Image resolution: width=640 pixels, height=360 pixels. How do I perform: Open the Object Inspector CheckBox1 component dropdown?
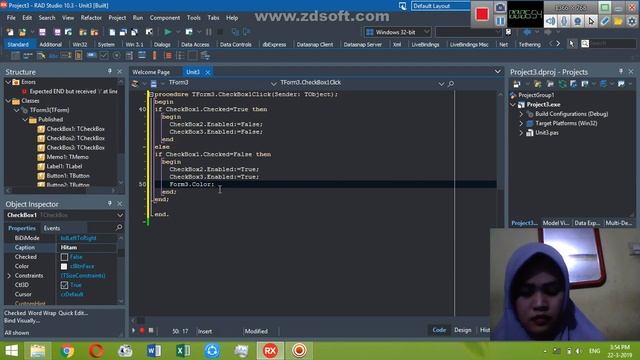120,215
